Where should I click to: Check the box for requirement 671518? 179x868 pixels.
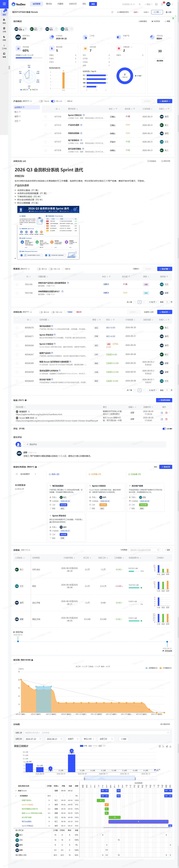coord(45,150)
